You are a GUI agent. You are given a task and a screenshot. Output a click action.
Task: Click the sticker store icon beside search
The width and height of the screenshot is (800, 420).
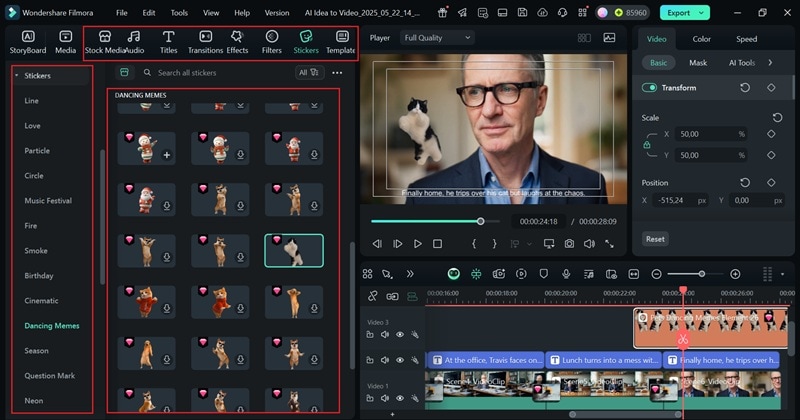tap(124, 72)
